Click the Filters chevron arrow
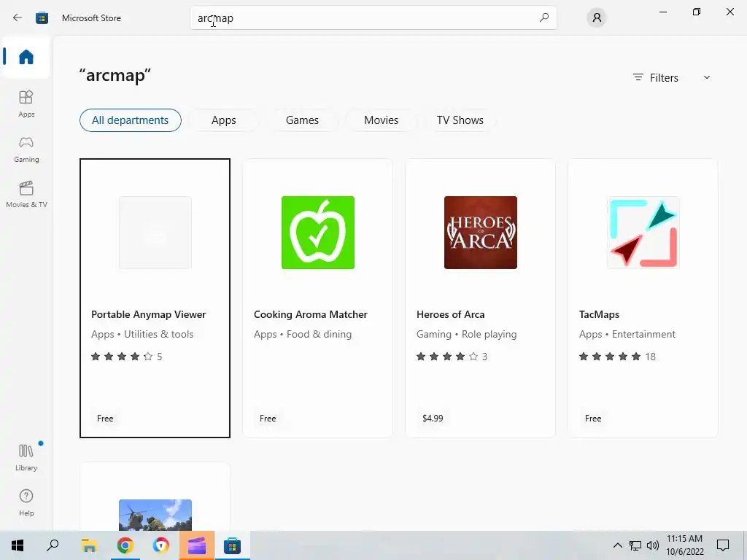This screenshot has width=747, height=560. (x=707, y=77)
